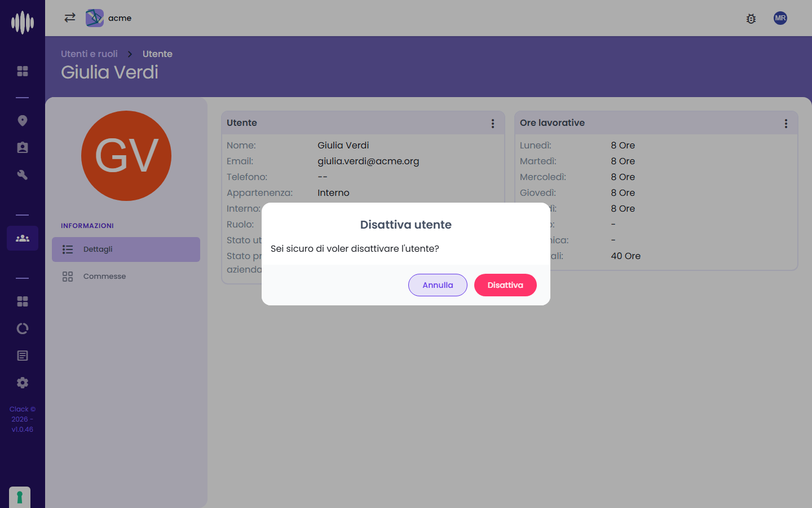Click the INFORMAZIONI section label
The width and height of the screenshot is (812, 508).
pyautogui.click(x=87, y=226)
